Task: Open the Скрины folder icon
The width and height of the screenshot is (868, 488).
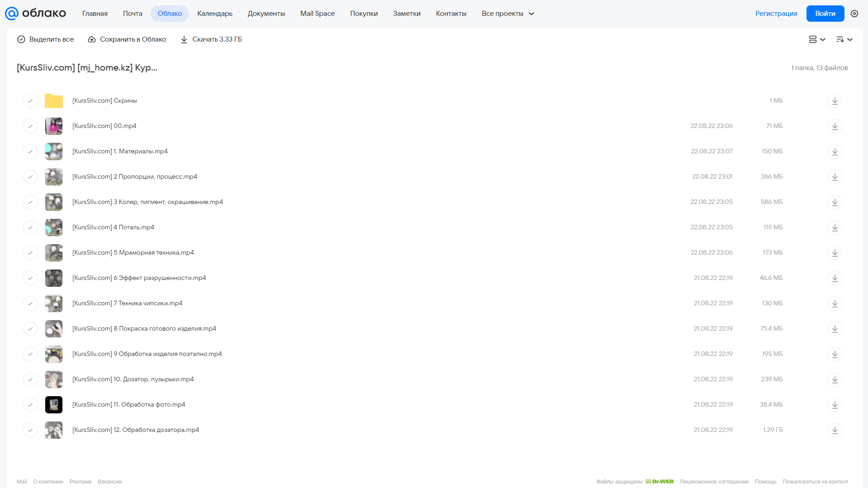Action: point(54,101)
